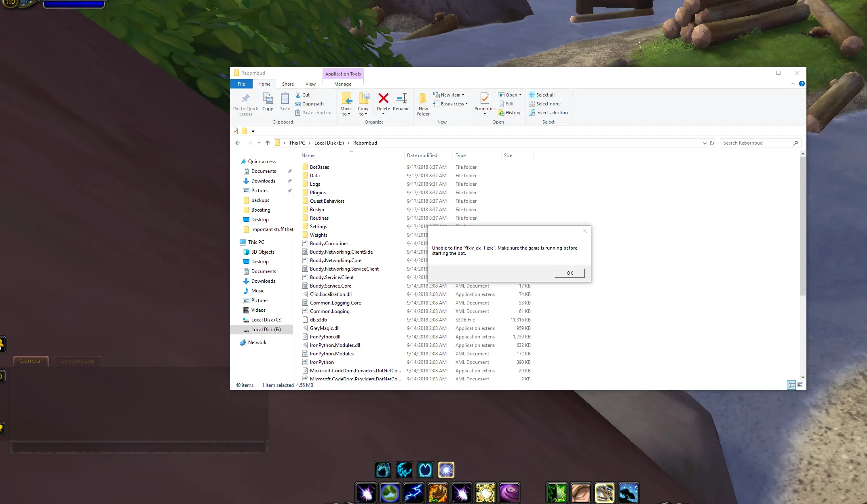
Task: Click the file list scroll down arrow
Action: [803, 377]
